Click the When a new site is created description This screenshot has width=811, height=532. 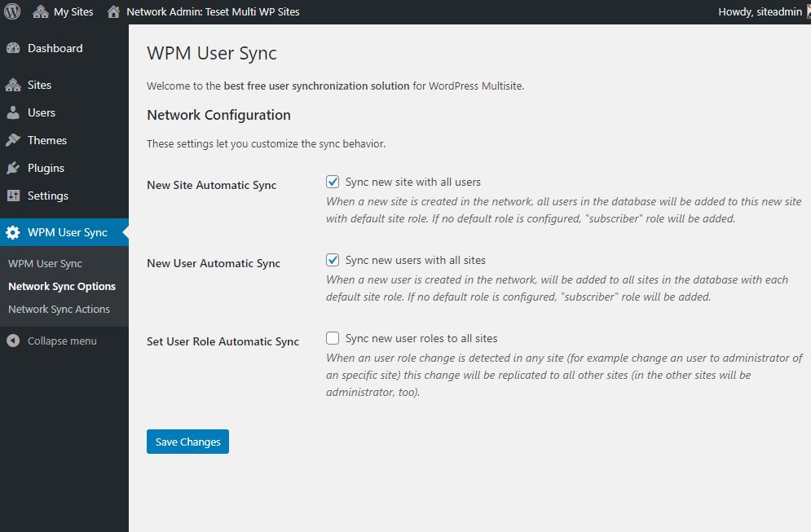pos(564,210)
